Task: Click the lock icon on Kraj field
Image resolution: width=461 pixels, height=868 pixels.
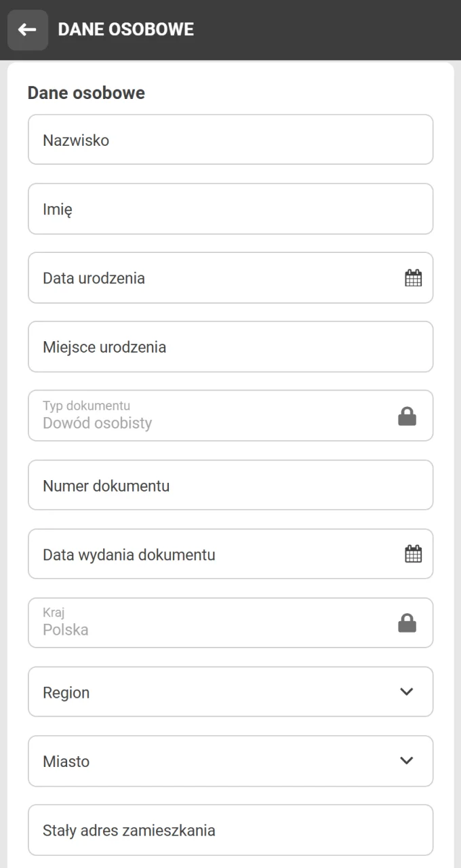Action: pos(407,623)
